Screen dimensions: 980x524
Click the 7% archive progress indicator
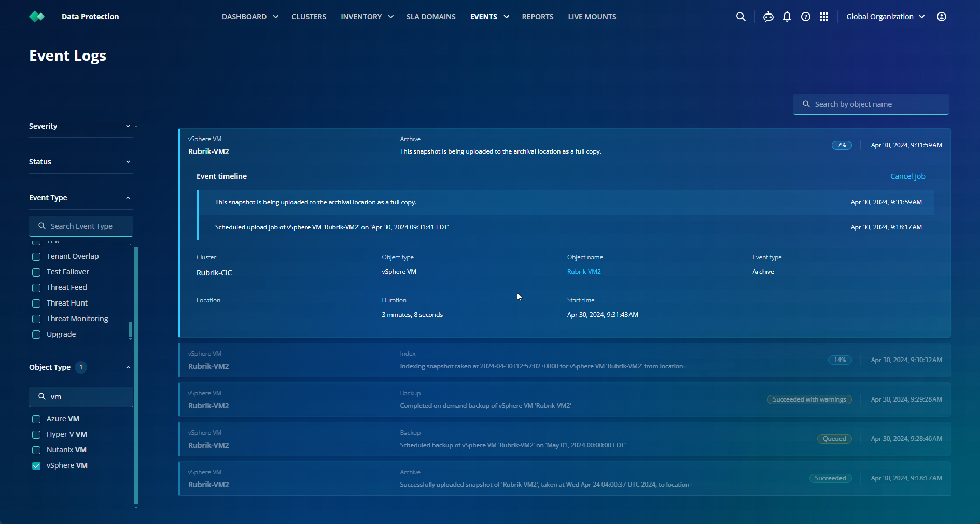[x=842, y=145]
